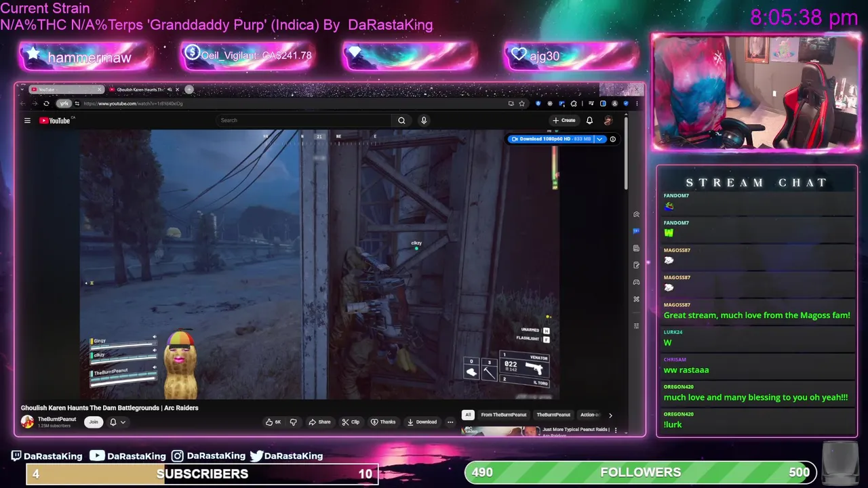Like the video with thumbs up
This screenshot has height=488, width=868.
pyautogui.click(x=273, y=422)
